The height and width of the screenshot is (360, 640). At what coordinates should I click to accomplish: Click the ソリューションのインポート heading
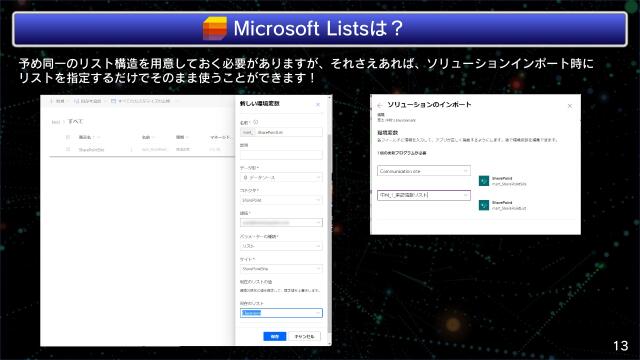coord(429,104)
